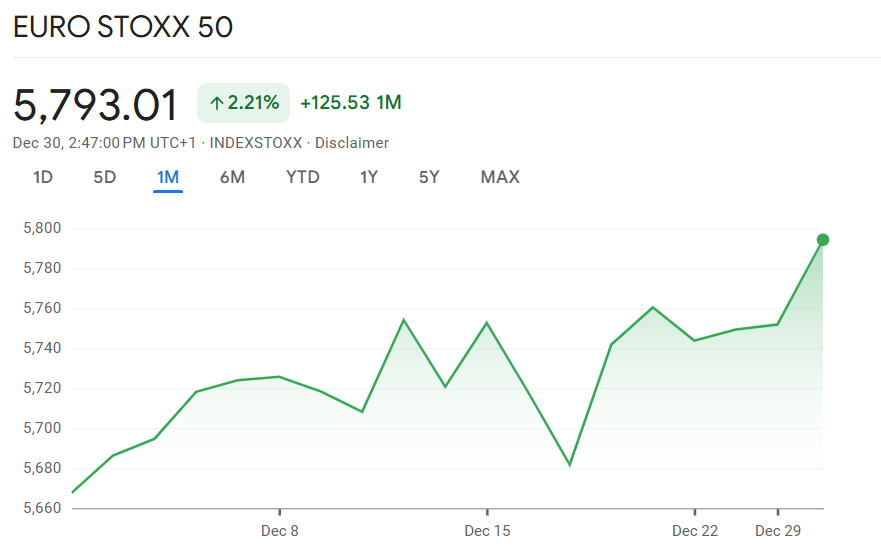Click the active 1M range tab
Image resolution: width=881 pixels, height=547 pixels.
point(167,177)
